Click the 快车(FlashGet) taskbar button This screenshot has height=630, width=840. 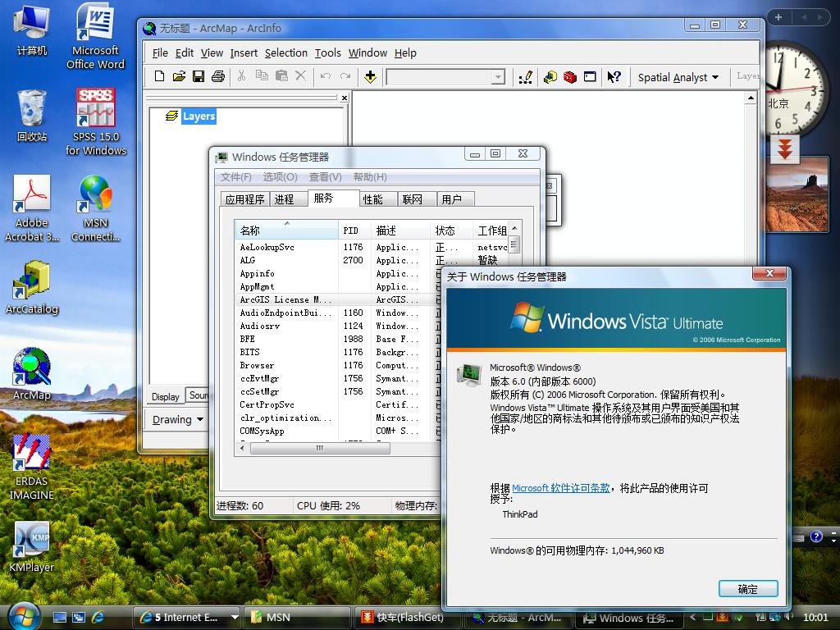pyautogui.click(x=407, y=617)
